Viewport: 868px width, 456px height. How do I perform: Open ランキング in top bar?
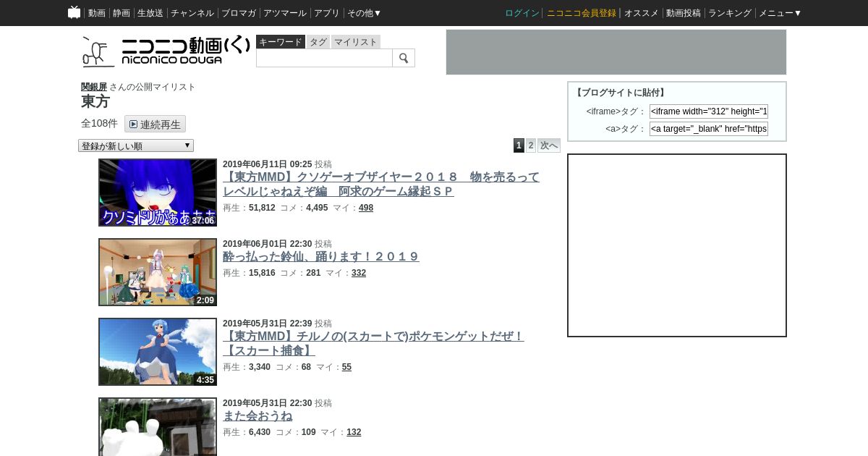point(730,13)
